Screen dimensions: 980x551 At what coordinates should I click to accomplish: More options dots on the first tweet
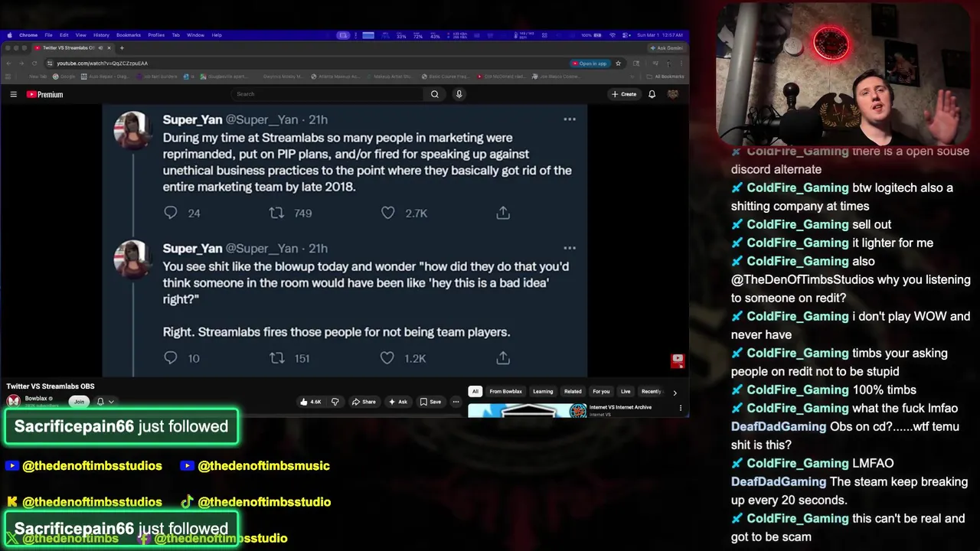(570, 119)
